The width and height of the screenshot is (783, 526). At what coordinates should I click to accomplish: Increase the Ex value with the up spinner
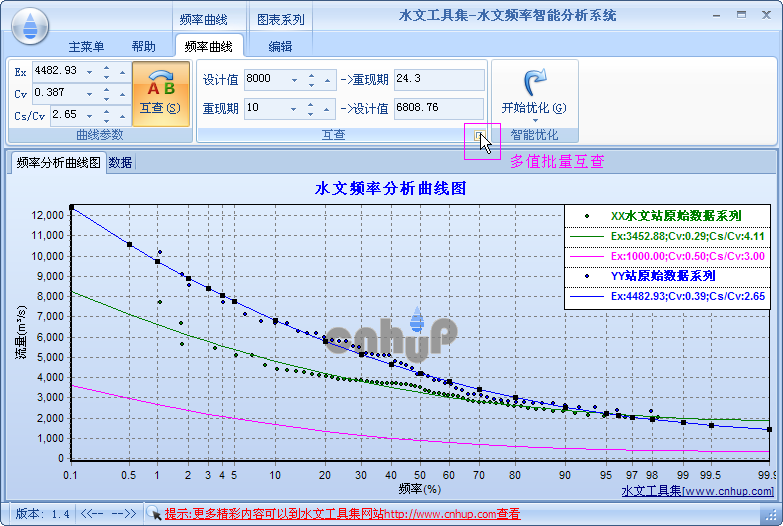106,66
